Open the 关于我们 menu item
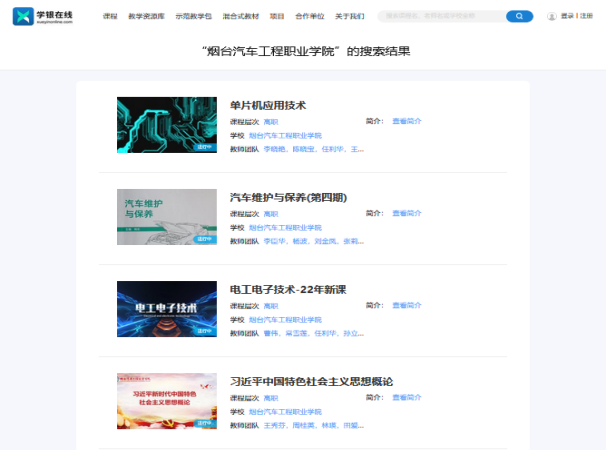The height and width of the screenshot is (450, 606). tap(349, 16)
